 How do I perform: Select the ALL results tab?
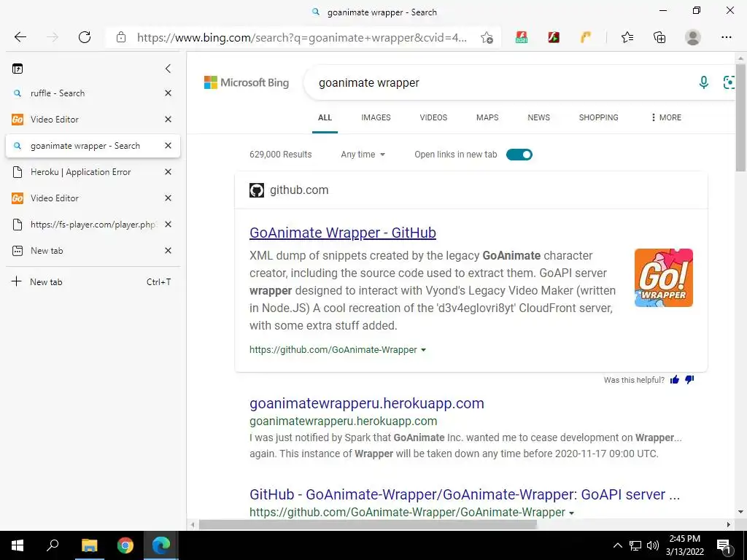(x=325, y=117)
